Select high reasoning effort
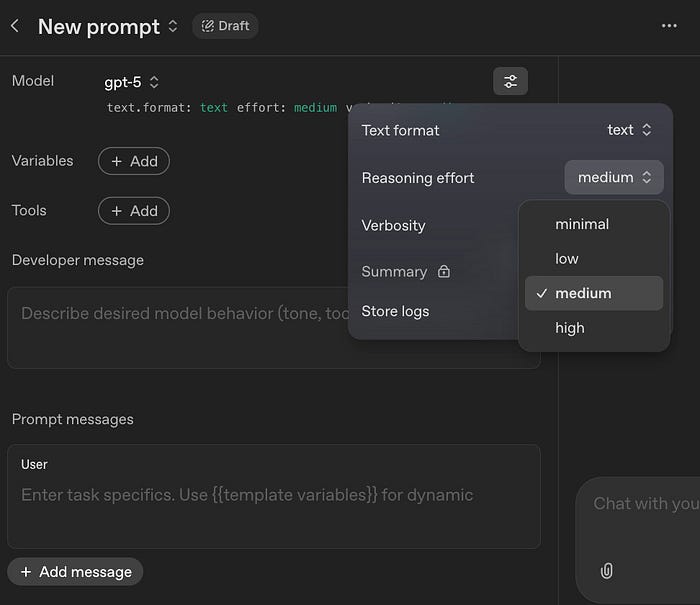700x605 pixels. coord(594,328)
